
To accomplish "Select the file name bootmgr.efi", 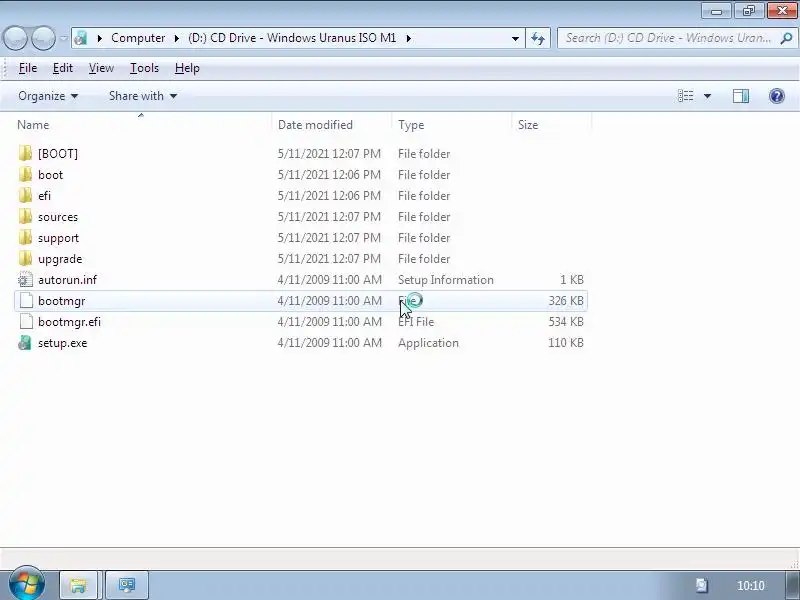I will click(x=69, y=322).
